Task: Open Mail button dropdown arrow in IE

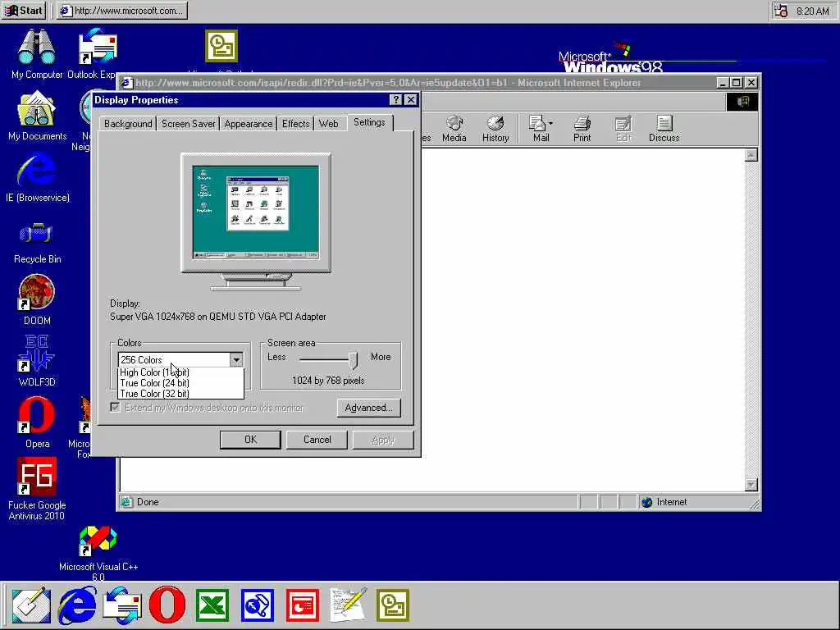Action: point(550,124)
